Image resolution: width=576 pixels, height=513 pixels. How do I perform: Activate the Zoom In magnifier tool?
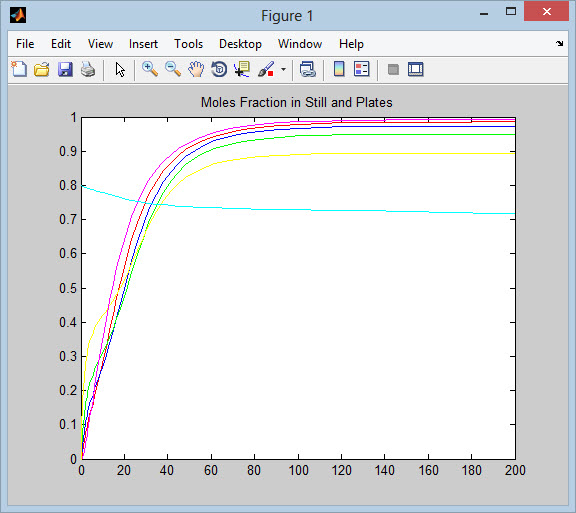pos(150,69)
